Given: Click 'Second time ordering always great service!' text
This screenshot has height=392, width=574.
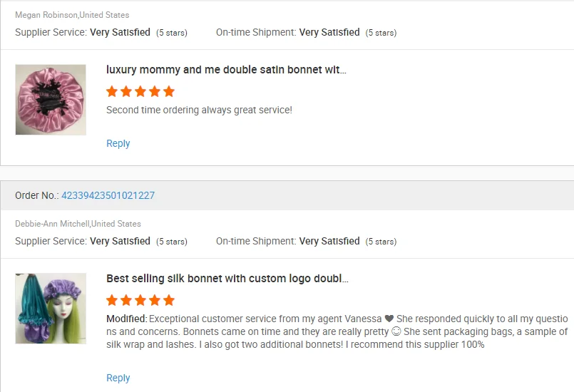Looking at the screenshot, I should pyautogui.click(x=199, y=110).
